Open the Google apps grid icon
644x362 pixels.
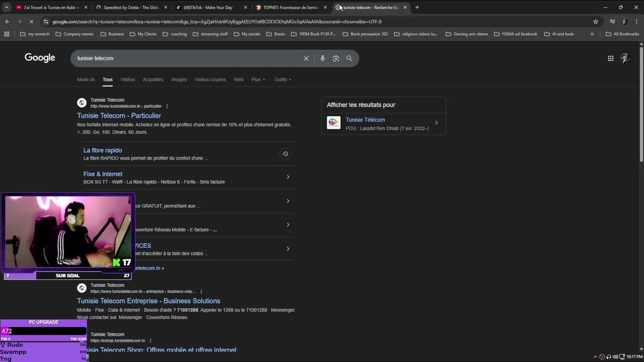pyautogui.click(x=610, y=58)
